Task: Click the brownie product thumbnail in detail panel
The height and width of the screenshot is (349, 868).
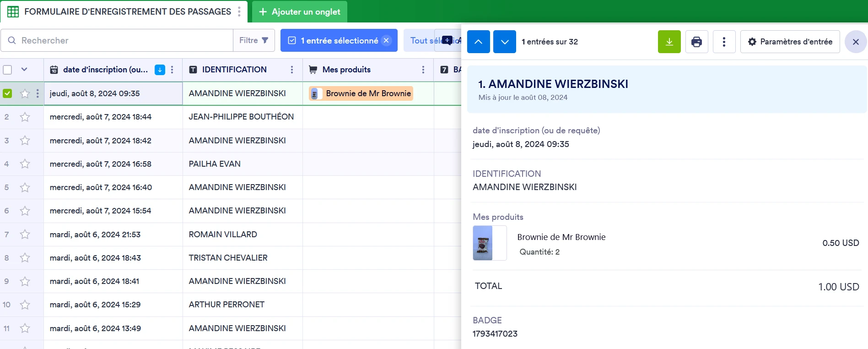Action: tap(490, 243)
